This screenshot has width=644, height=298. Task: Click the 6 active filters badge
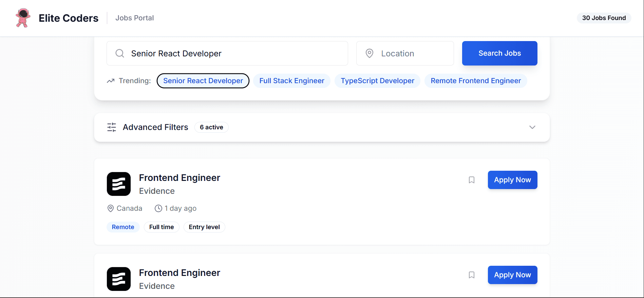211,127
